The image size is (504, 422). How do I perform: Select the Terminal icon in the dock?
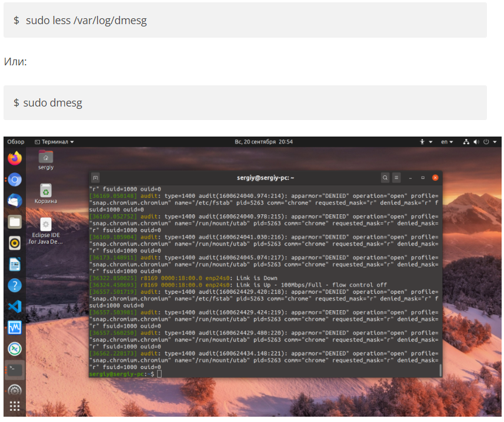point(15,370)
